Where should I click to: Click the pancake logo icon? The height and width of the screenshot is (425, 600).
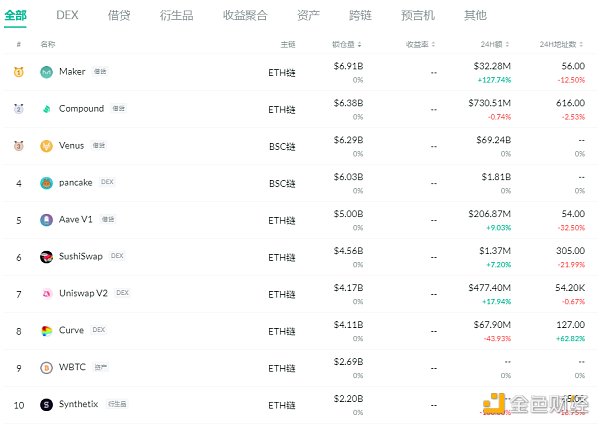click(47, 183)
